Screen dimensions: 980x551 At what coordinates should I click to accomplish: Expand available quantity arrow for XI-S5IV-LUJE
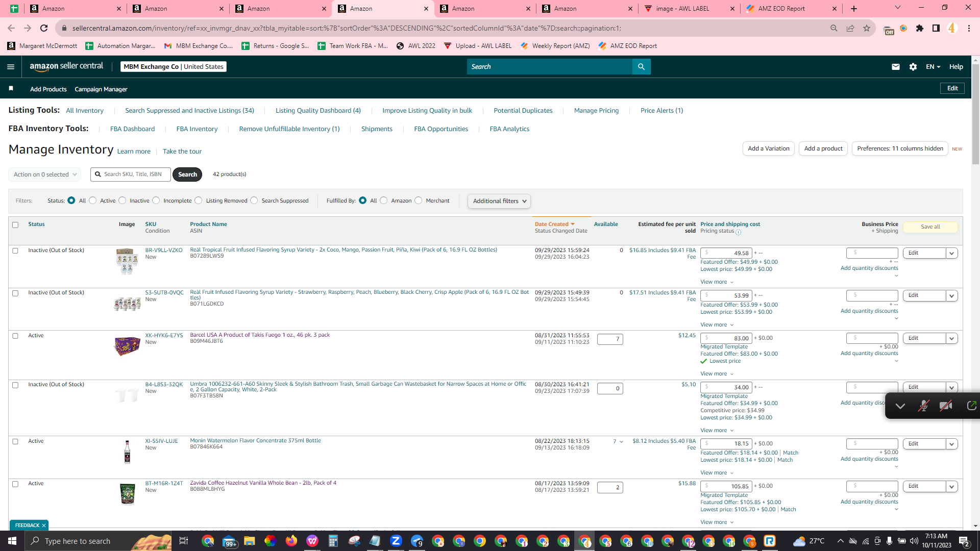[621, 442]
